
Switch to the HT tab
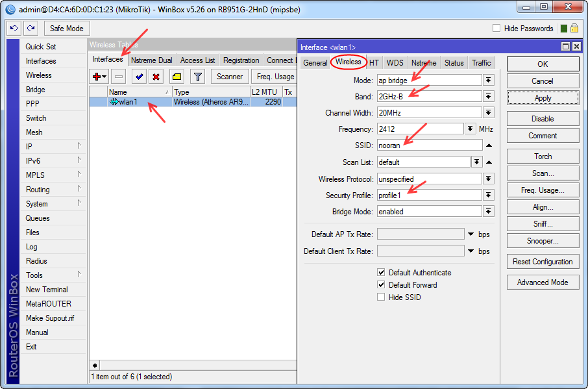[x=374, y=62]
